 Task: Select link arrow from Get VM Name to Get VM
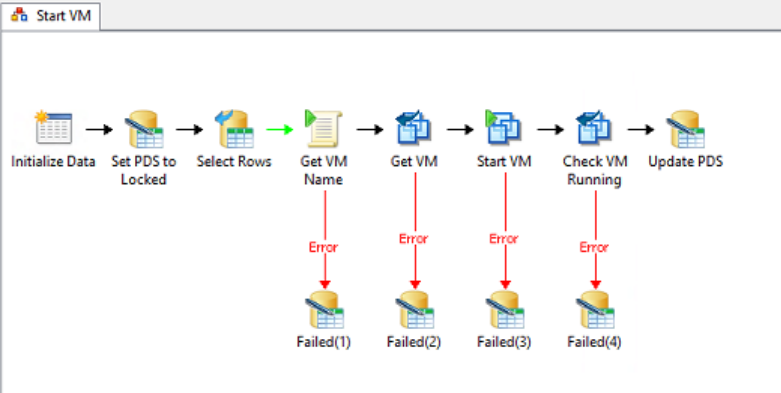click(370, 130)
